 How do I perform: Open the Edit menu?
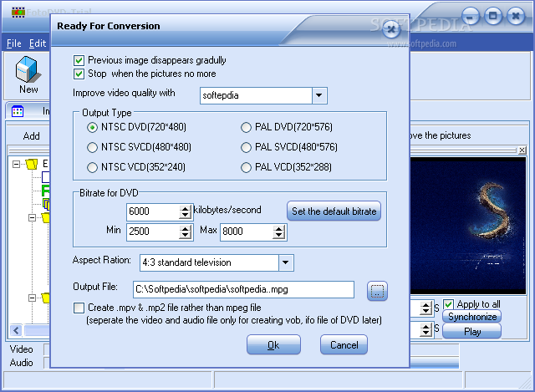38,43
